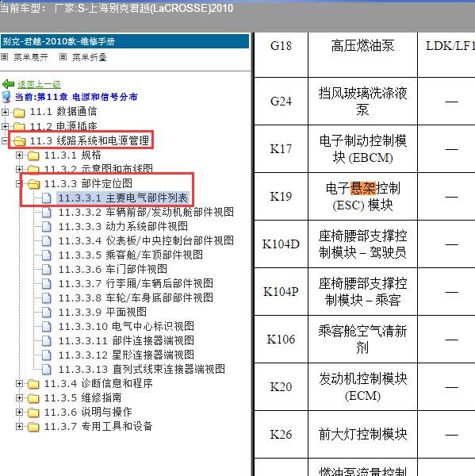475x476 pixels.
Task: Click the green back arrow icon
Action: [x=8, y=84]
